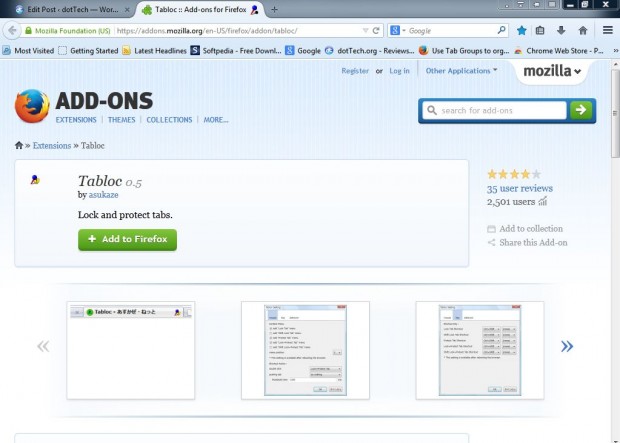Expand hidden bookmarks overflow chevron
The width and height of the screenshot is (620, 443).
tap(615, 50)
